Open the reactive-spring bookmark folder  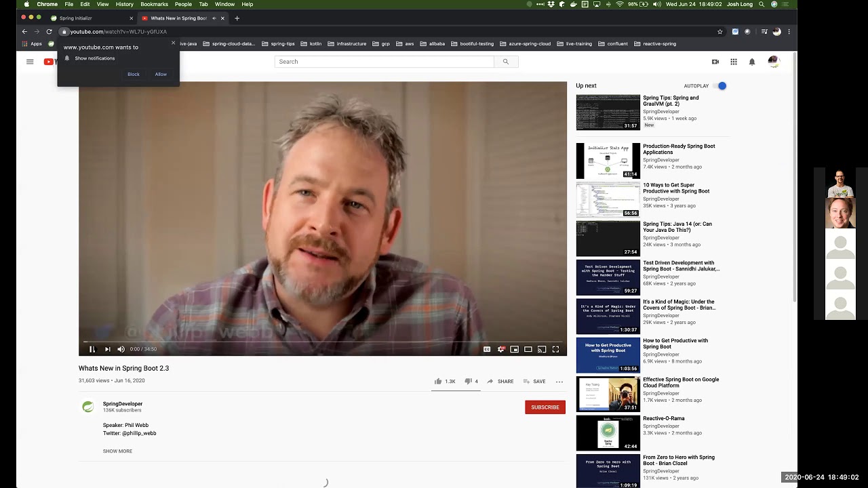[655, 44]
